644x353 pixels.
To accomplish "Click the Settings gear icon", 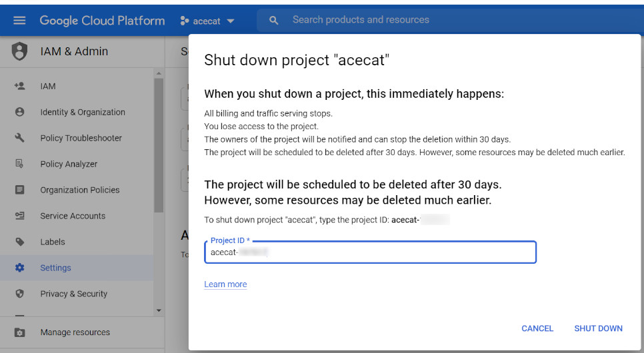I will [x=19, y=268].
